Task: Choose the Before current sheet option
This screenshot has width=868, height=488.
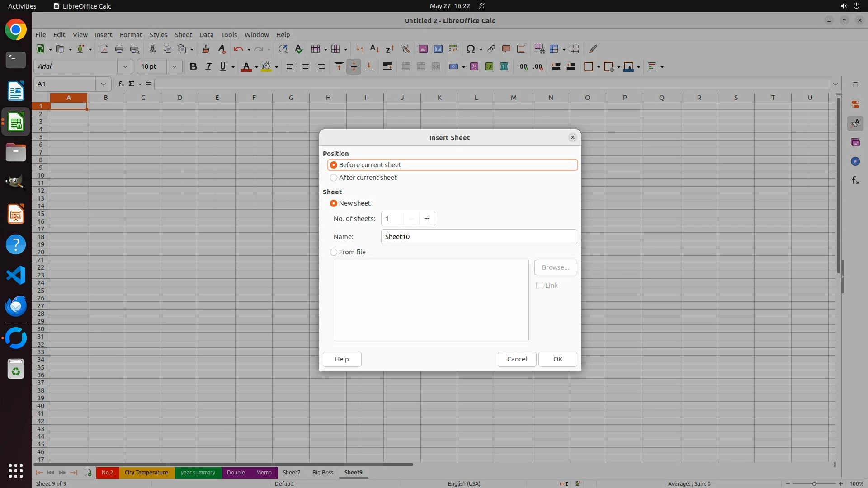Action: 334,165
